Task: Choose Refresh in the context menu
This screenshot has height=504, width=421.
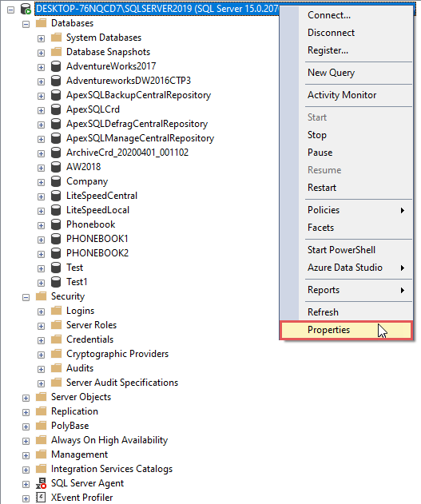Action: [346, 312]
